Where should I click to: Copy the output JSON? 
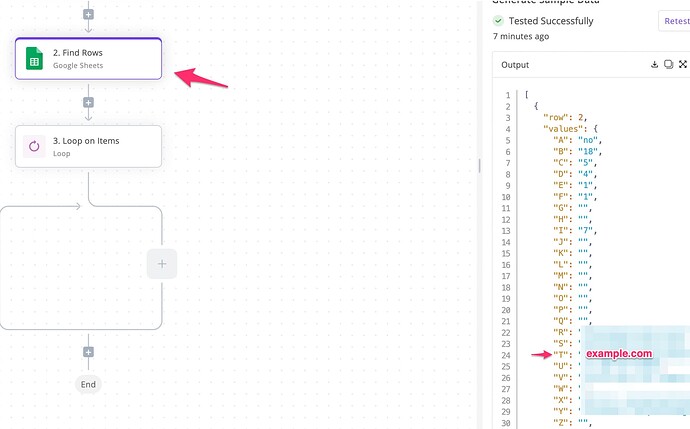point(668,65)
